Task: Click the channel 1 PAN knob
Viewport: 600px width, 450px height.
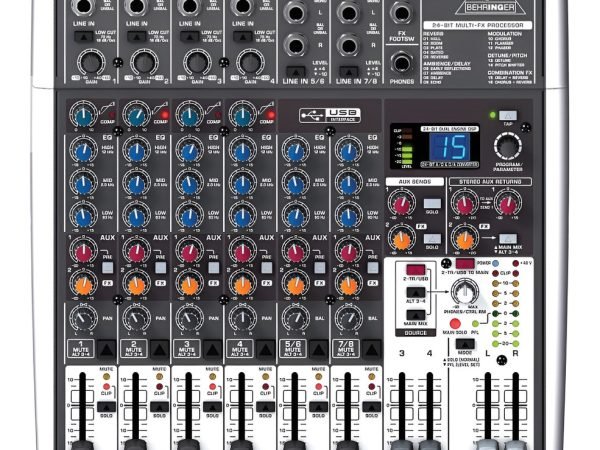Action: pos(84,320)
